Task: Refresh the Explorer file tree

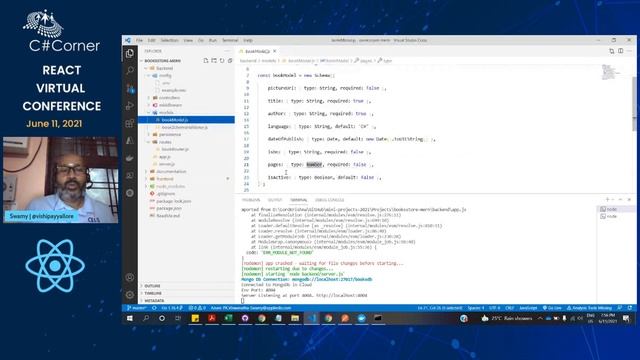Action: pos(222,61)
